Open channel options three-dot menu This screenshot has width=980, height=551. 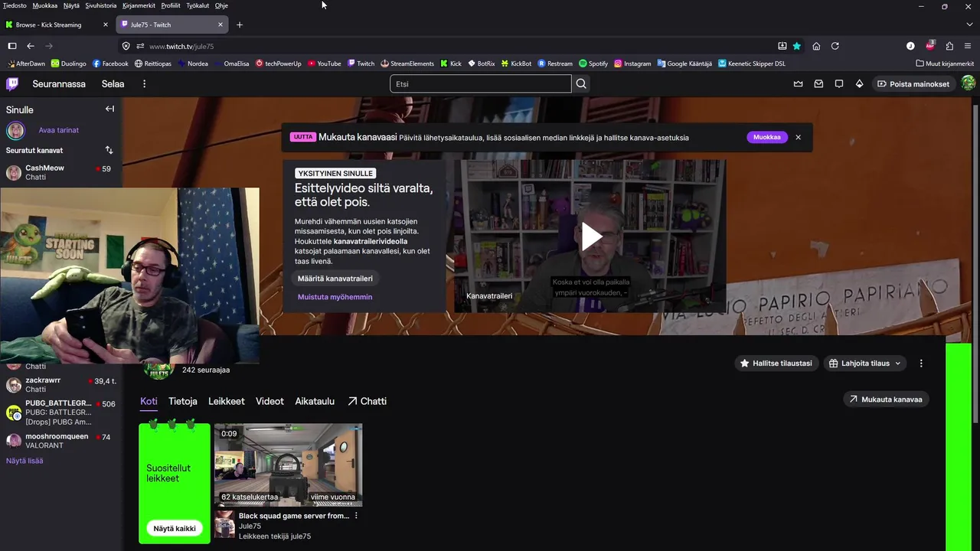click(921, 364)
